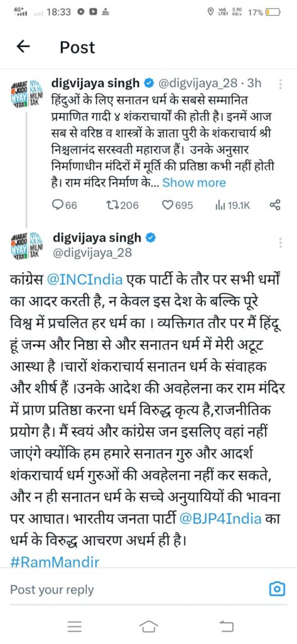The image size is (297, 644).
Task: Open the #RamMandir hashtag
Action: coord(54,562)
